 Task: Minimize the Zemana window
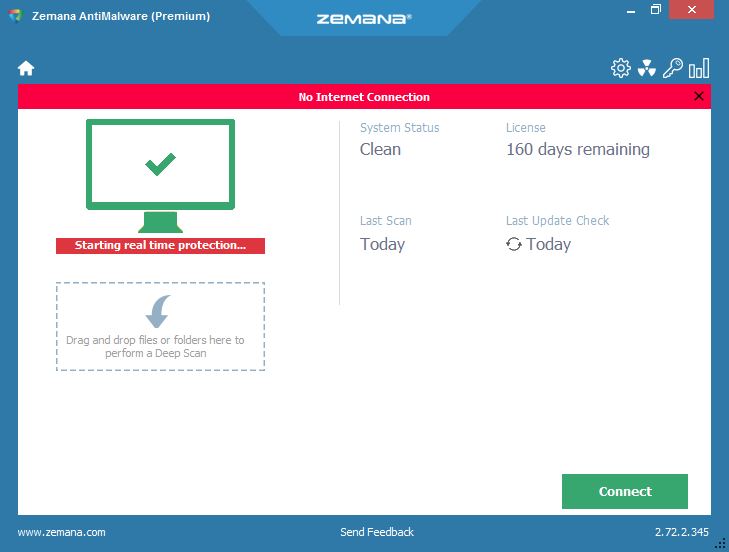631,11
